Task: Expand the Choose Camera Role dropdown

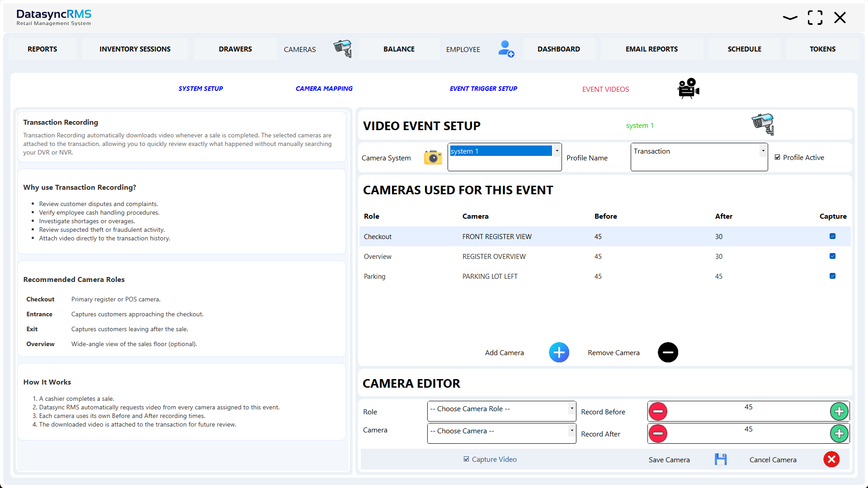Action: click(572, 408)
